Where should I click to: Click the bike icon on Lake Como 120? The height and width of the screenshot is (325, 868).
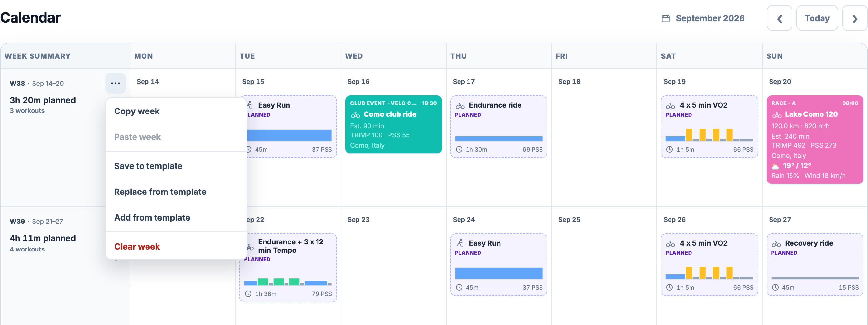coord(777,115)
